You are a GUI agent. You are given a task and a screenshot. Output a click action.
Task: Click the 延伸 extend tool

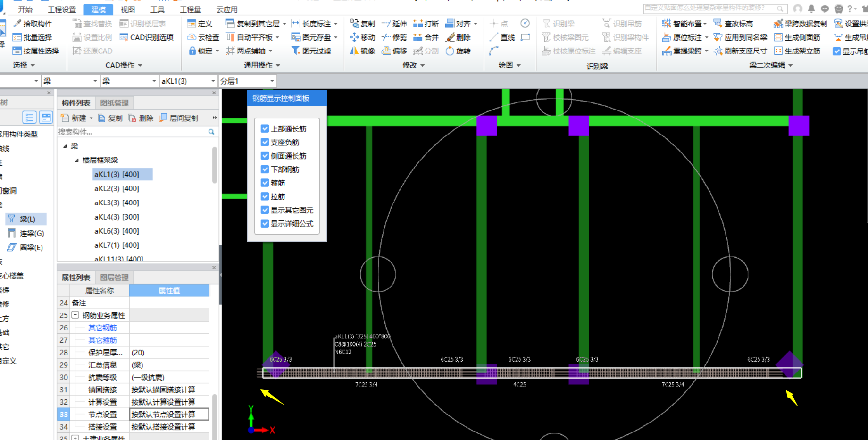pyautogui.click(x=394, y=24)
